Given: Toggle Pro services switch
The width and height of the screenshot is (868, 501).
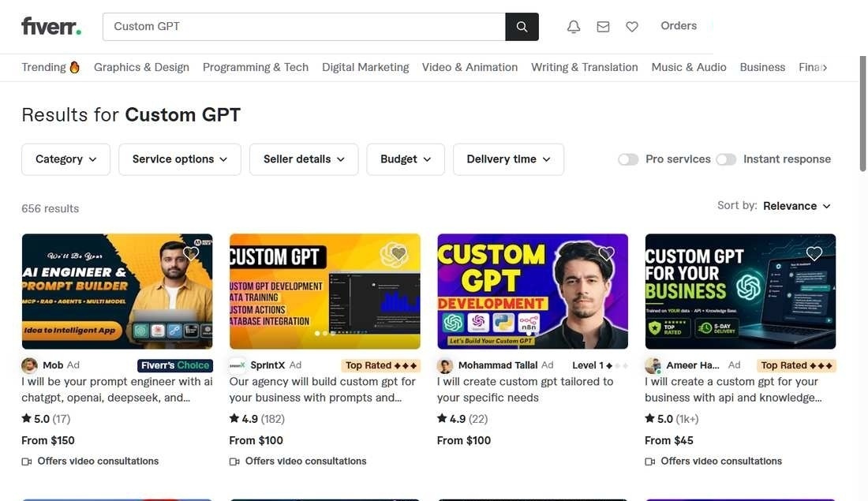Looking at the screenshot, I should (x=628, y=159).
